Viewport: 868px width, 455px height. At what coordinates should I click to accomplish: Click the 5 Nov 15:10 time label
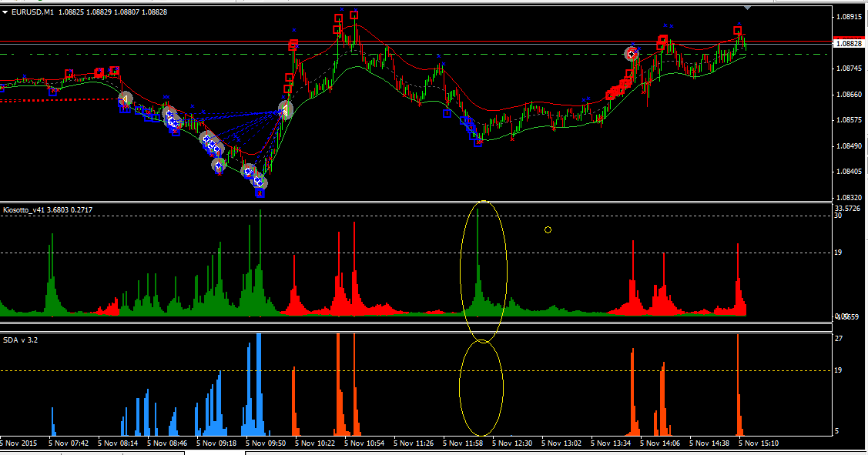click(x=759, y=443)
